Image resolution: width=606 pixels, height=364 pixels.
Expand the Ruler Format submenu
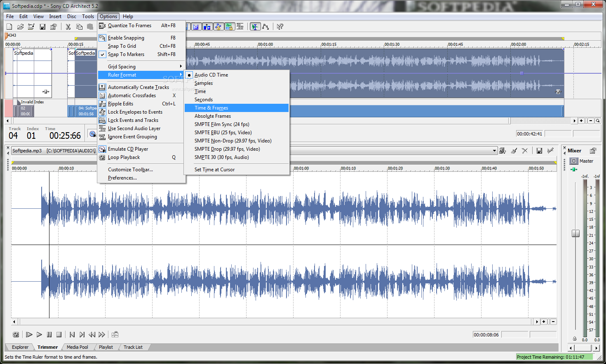coord(141,75)
